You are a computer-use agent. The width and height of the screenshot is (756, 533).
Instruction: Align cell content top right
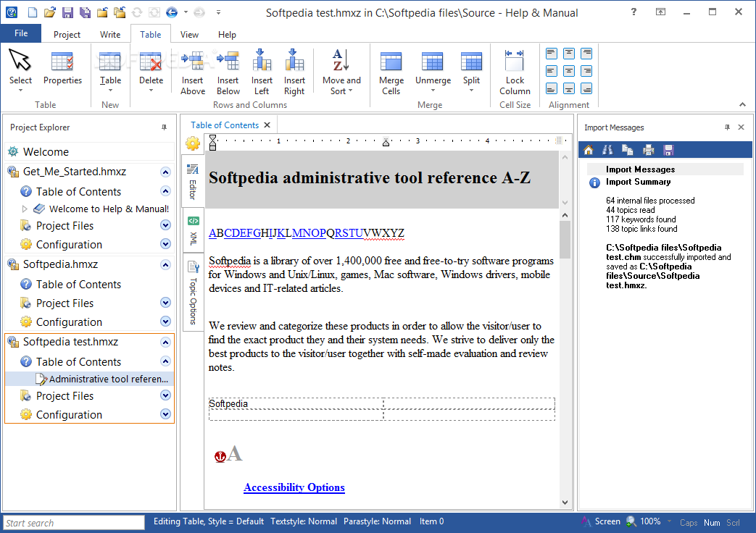click(x=586, y=54)
